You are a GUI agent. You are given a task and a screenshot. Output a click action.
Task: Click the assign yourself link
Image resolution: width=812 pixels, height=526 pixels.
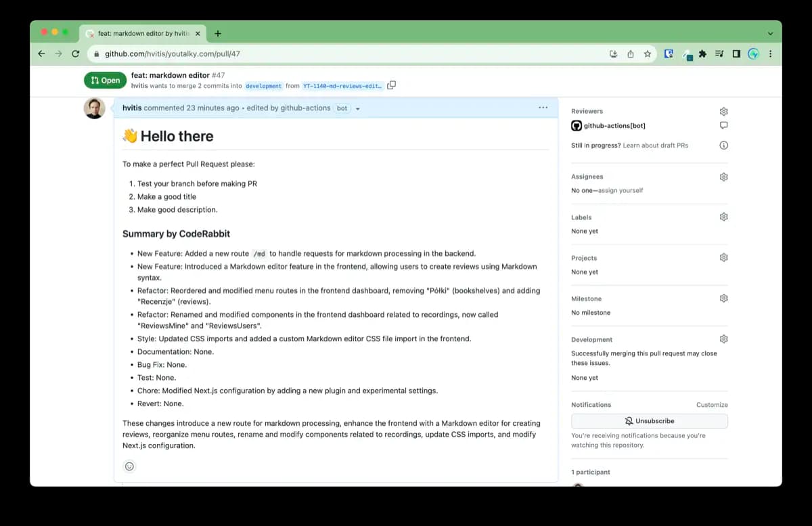click(x=621, y=190)
